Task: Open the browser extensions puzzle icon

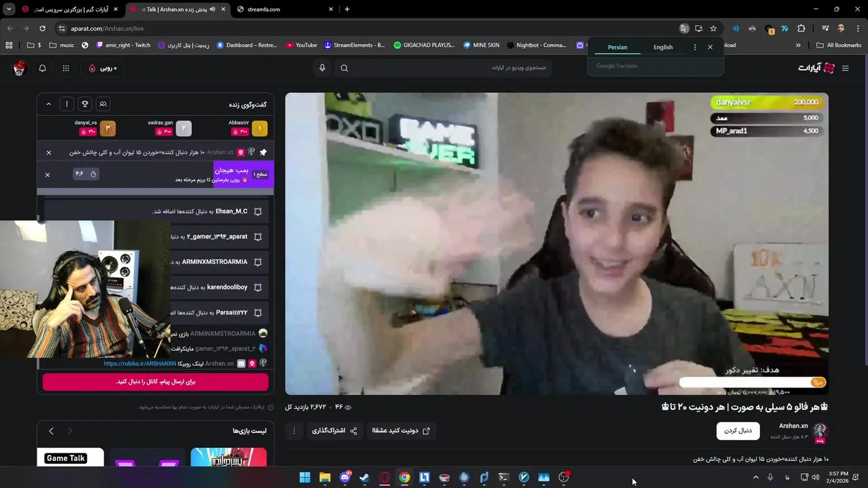Action: 802,28
